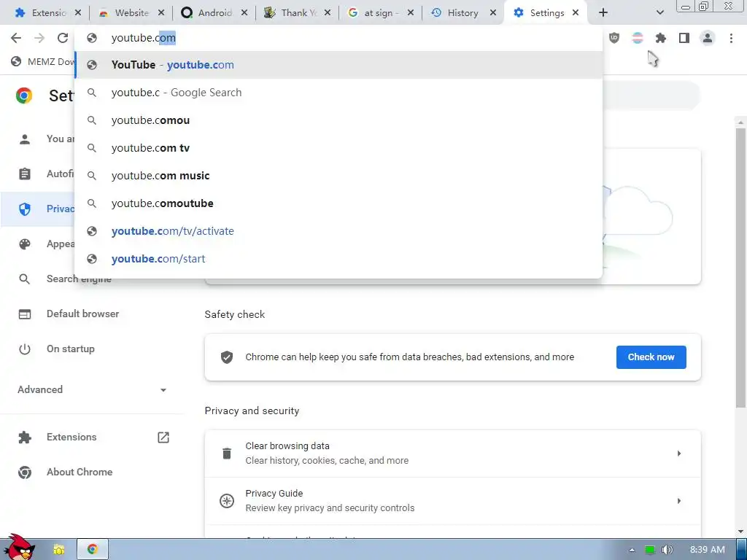Click the address bar with youtube.com
The width and height of the screenshot is (747, 560).
point(338,38)
